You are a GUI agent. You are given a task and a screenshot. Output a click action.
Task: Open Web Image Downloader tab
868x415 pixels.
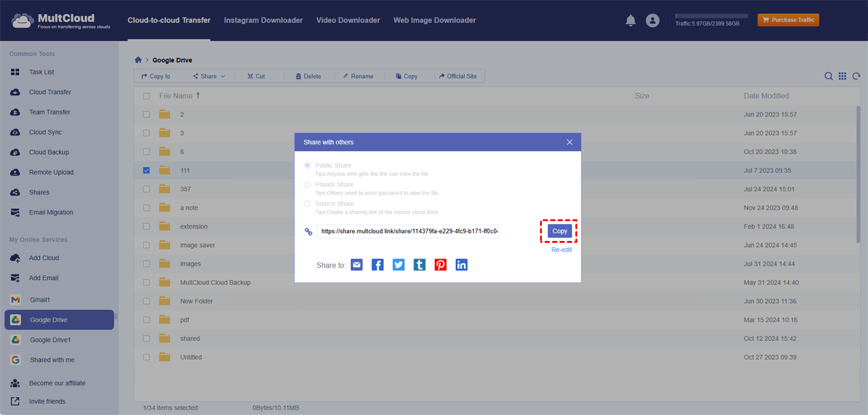click(x=435, y=20)
